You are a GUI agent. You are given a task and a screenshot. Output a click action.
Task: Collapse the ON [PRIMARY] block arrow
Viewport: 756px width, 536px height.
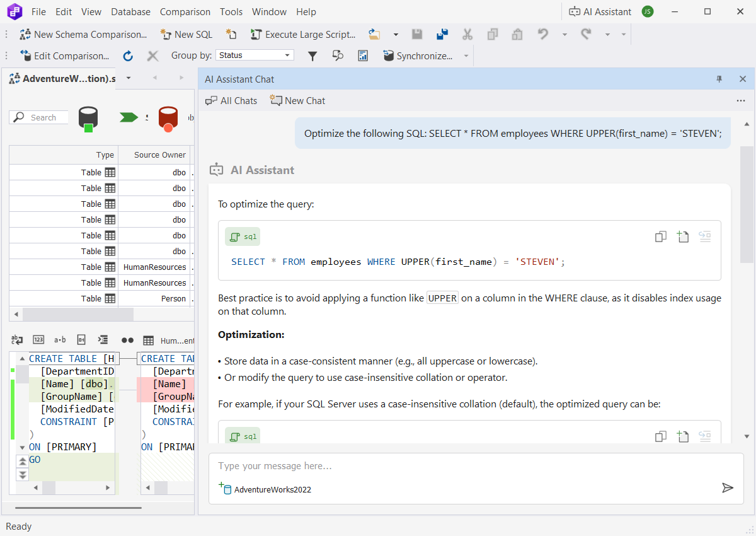click(x=22, y=447)
